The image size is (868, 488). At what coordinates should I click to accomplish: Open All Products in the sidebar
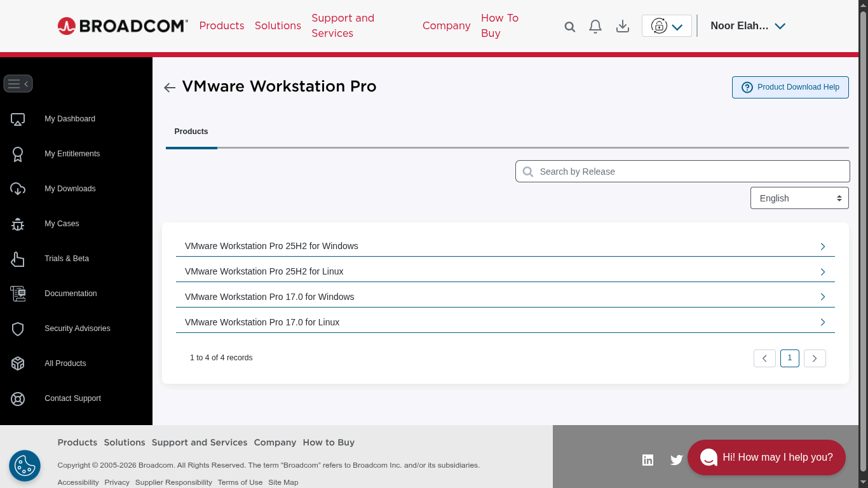coord(65,363)
